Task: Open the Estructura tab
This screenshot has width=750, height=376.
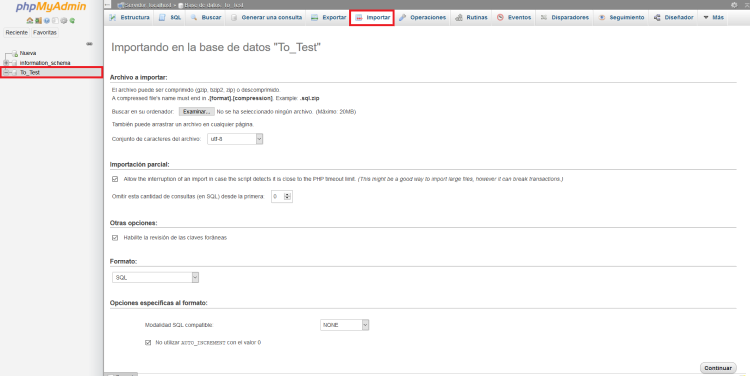Action: 129,17
